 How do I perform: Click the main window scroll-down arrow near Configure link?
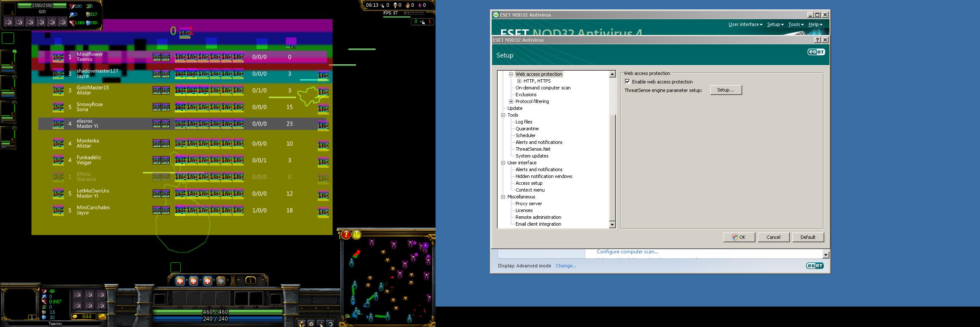click(x=826, y=255)
